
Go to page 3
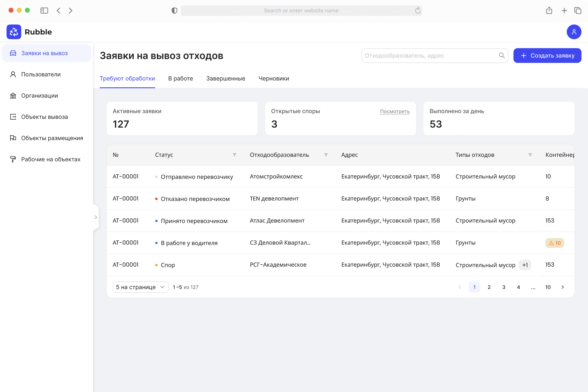(x=504, y=287)
